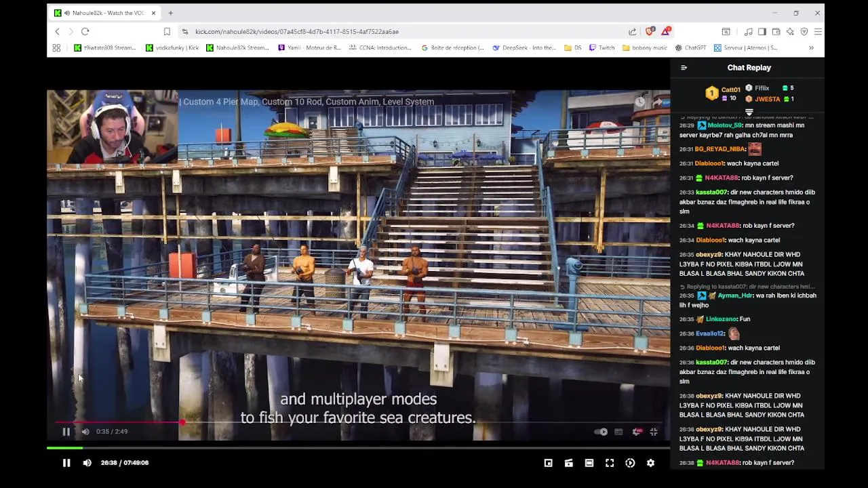This screenshot has width=868, height=488.
Task: Pause the Kick VOD player
Action: pos(66,463)
